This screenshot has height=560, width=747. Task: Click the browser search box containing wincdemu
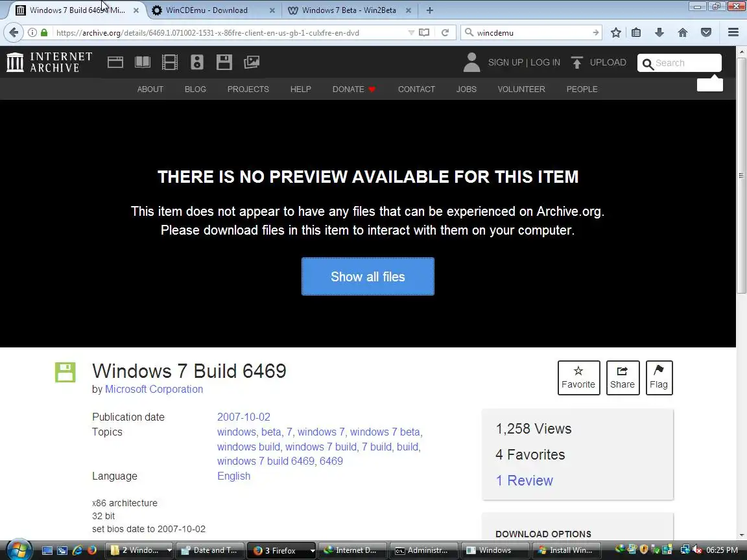point(531,32)
